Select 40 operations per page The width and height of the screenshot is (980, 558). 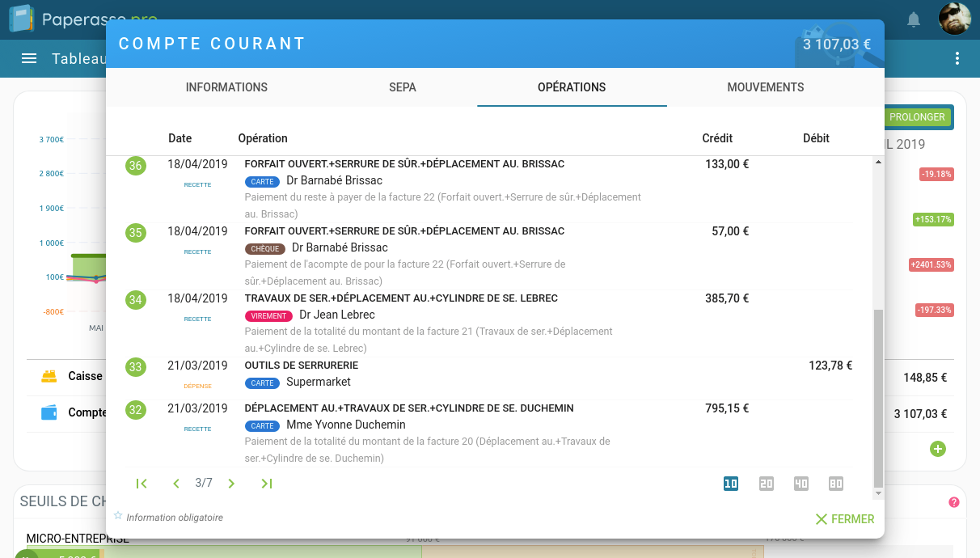coord(800,483)
